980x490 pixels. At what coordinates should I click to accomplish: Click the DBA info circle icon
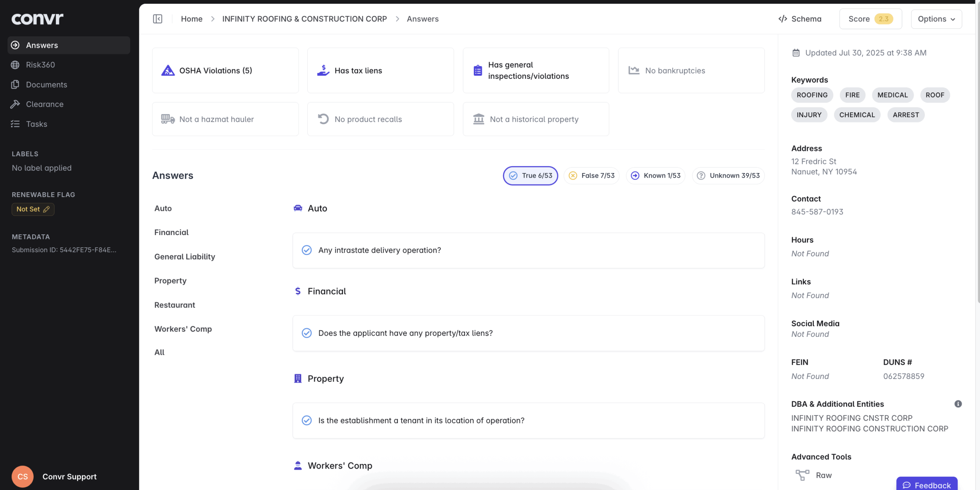click(958, 404)
